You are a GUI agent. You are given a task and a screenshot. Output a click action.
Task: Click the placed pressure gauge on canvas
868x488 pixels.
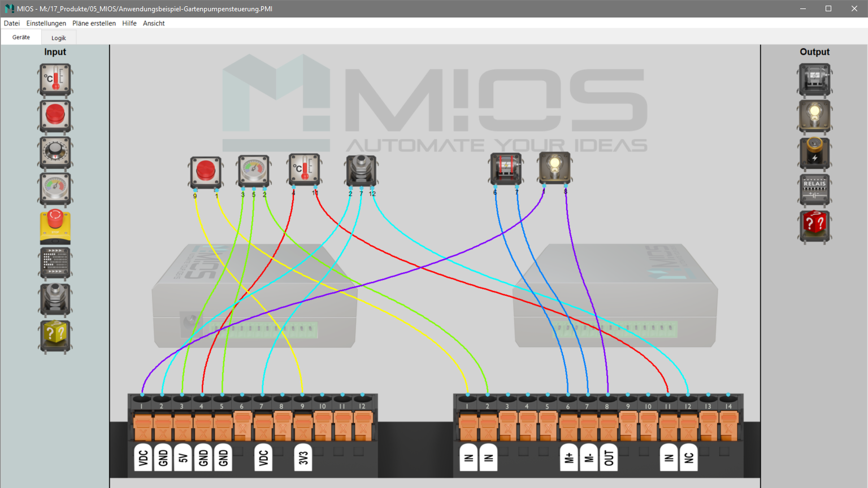click(x=253, y=171)
